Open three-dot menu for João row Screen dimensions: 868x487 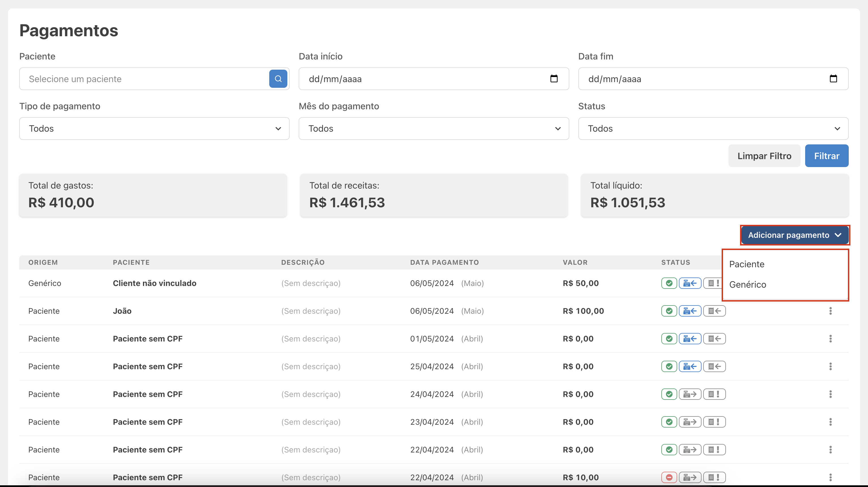tap(831, 311)
